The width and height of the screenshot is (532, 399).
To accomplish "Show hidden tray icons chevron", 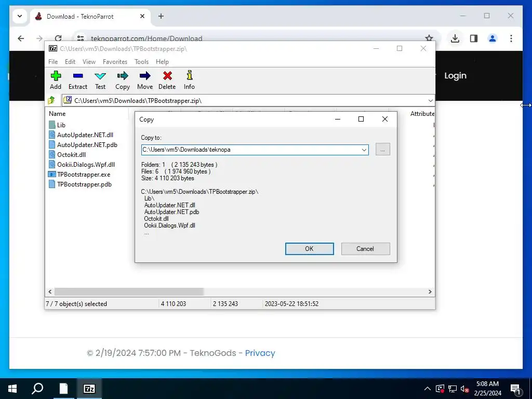I will [428, 389].
